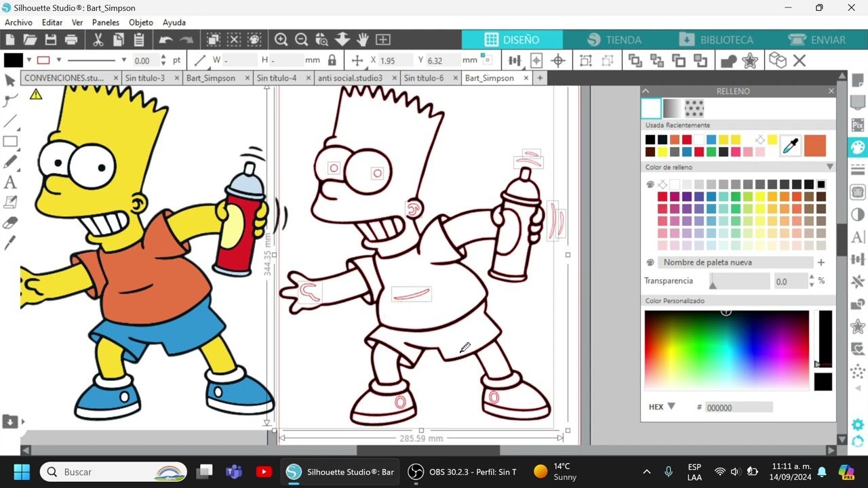Click the HEX value field showing 000000
This screenshot has height=488, width=868.
click(x=738, y=407)
